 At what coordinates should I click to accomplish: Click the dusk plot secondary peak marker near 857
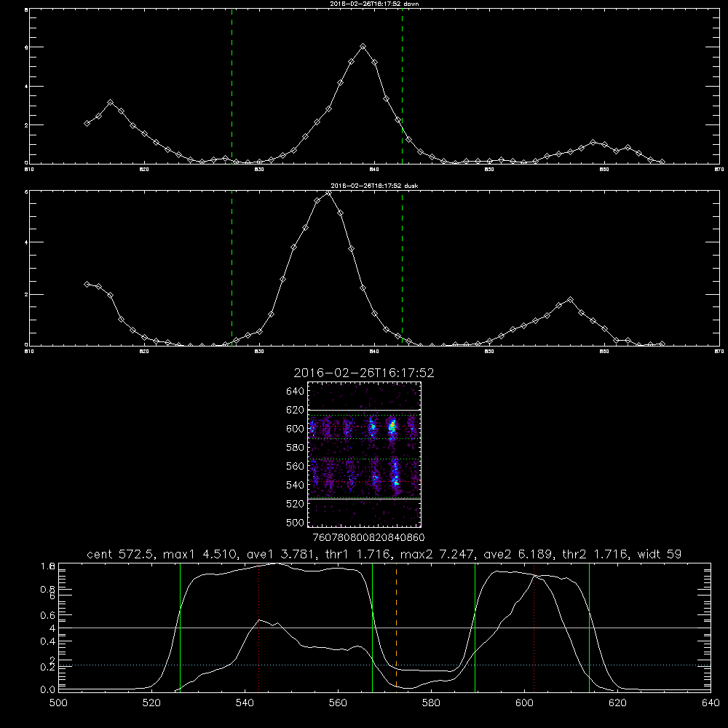tap(571, 300)
